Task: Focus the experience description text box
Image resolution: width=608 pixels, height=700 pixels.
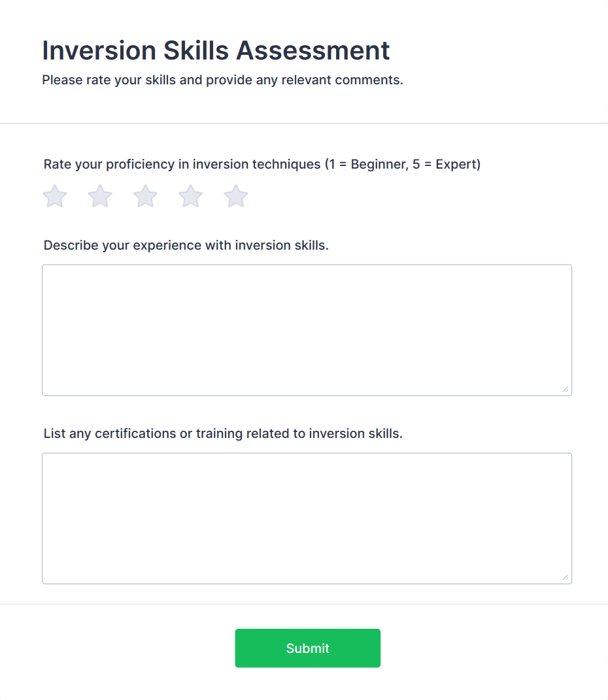Action: click(307, 329)
